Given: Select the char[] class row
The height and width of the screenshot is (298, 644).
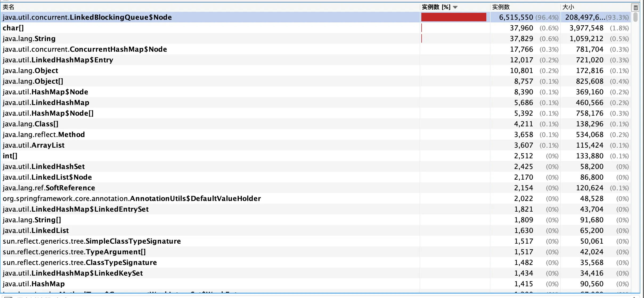Looking at the screenshot, I should tap(13, 28).
